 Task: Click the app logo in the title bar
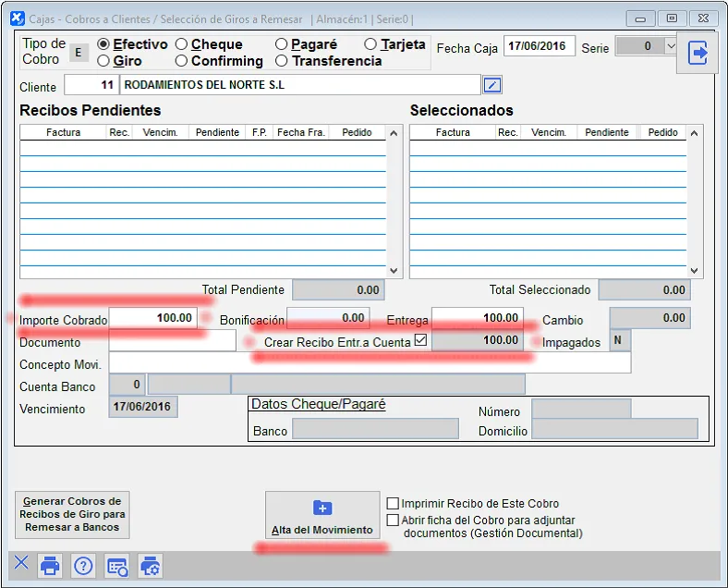pos(17,18)
